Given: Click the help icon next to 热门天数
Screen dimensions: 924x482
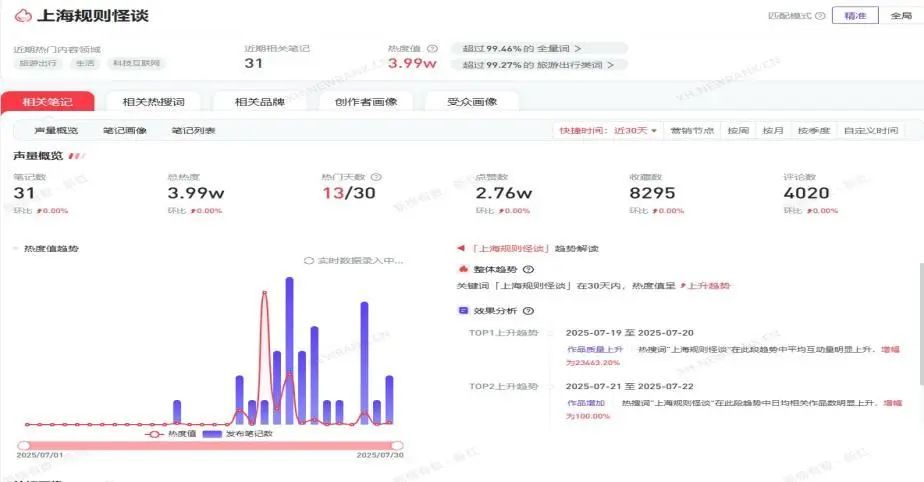Looking at the screenshot, I should tap(376, 177).
